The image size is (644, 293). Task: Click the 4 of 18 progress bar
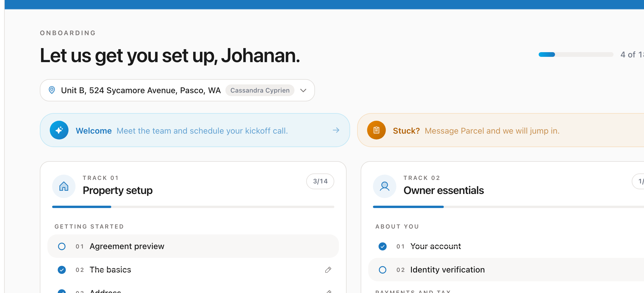click(x=576, y=54)
